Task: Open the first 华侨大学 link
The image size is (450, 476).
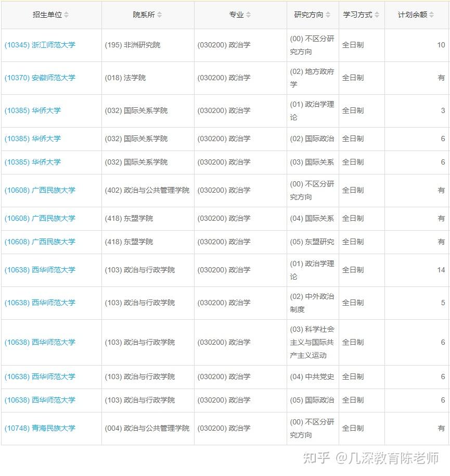Action: click(32, 110)
